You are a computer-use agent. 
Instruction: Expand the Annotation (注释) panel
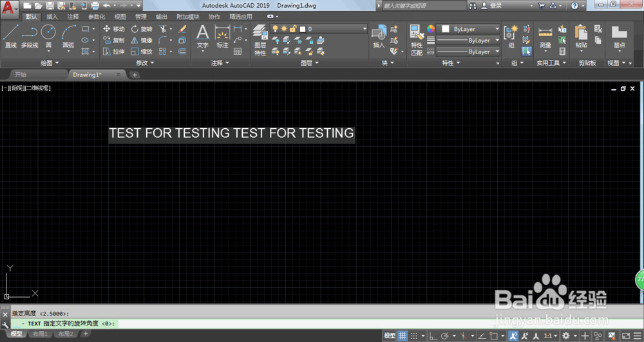tap(220, 63)
